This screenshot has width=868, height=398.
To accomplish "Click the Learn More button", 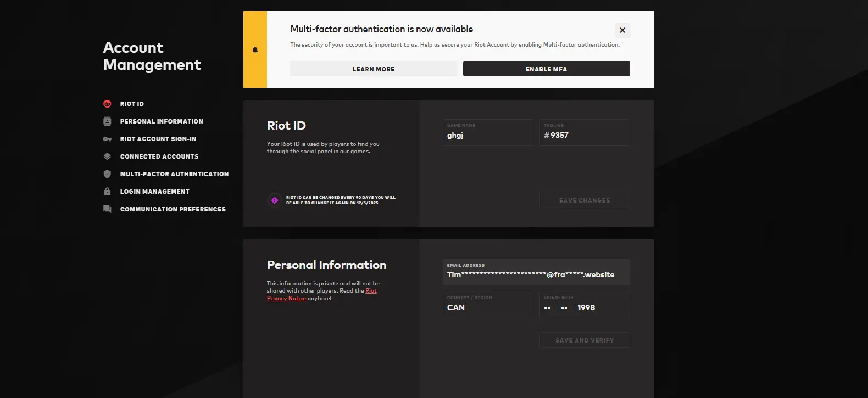I will [374, 69].
